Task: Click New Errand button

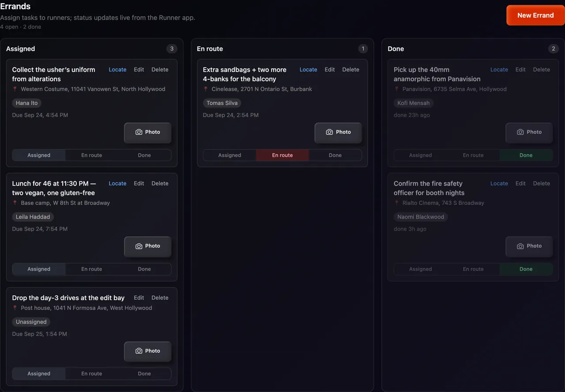Action: [x=535, y=15]
